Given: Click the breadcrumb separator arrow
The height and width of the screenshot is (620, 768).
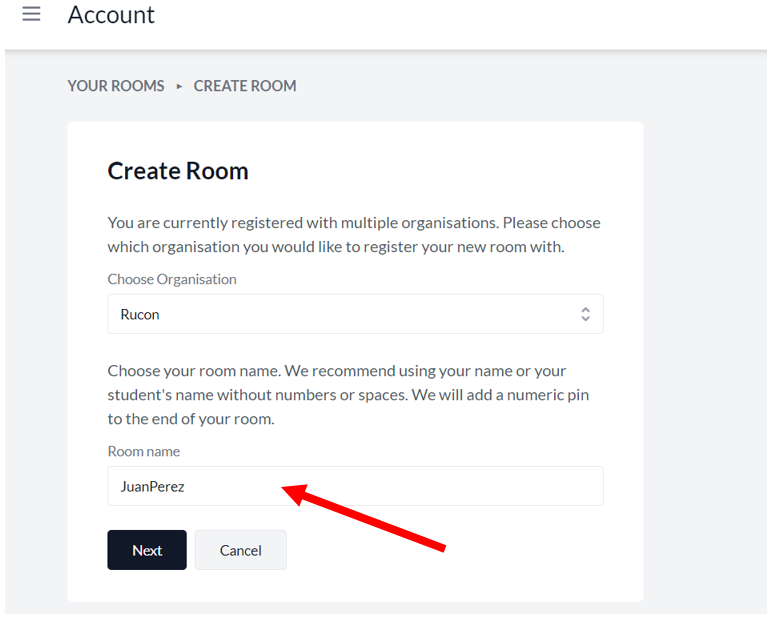Looking at the screenshot, I should pos(179,87).
